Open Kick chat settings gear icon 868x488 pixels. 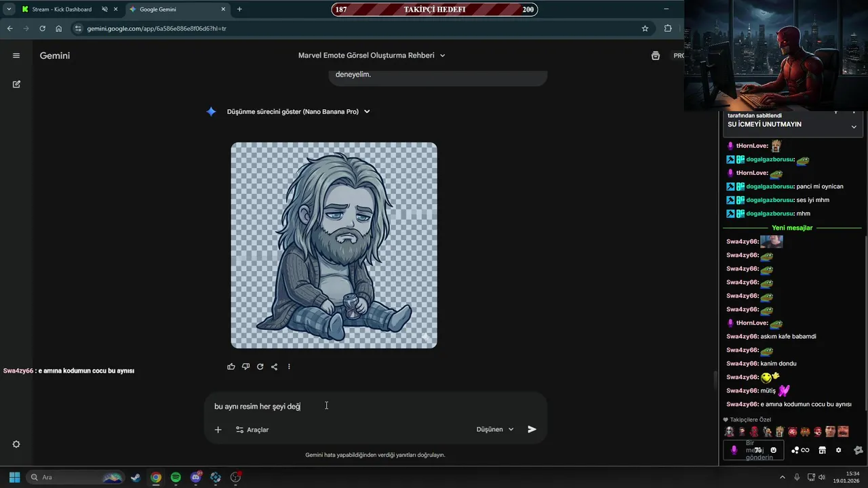click(838, 450)
